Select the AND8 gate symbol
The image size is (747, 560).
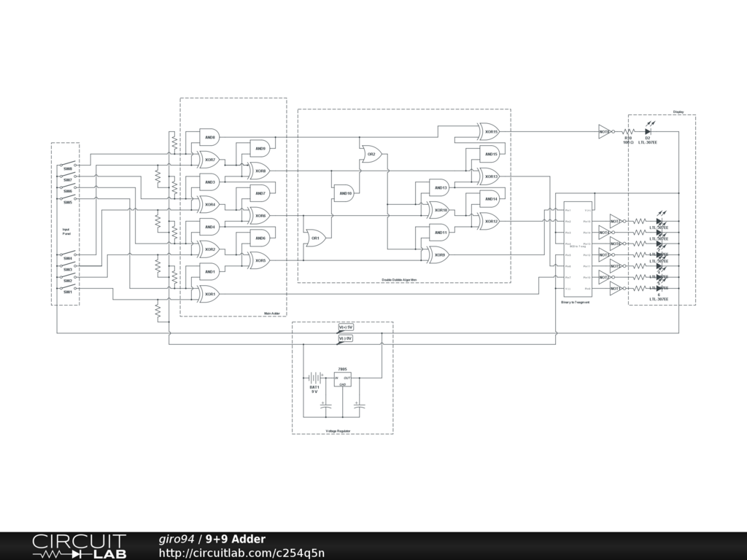click(x=209, y=136)
